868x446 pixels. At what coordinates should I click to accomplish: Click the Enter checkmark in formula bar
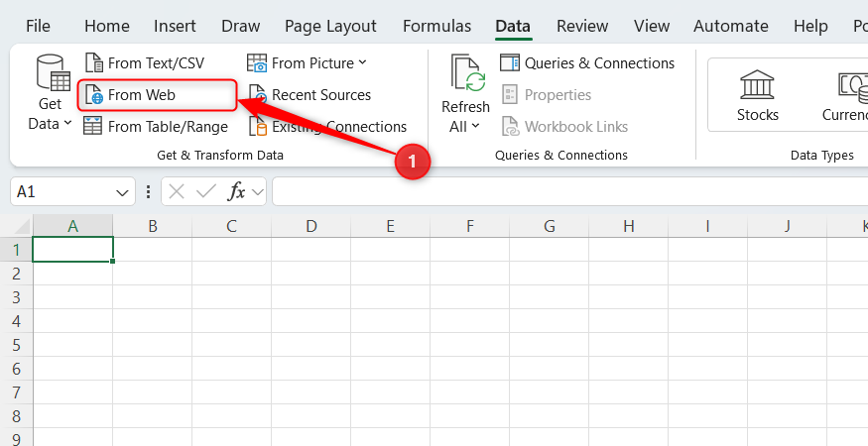(x=205, y=191)
